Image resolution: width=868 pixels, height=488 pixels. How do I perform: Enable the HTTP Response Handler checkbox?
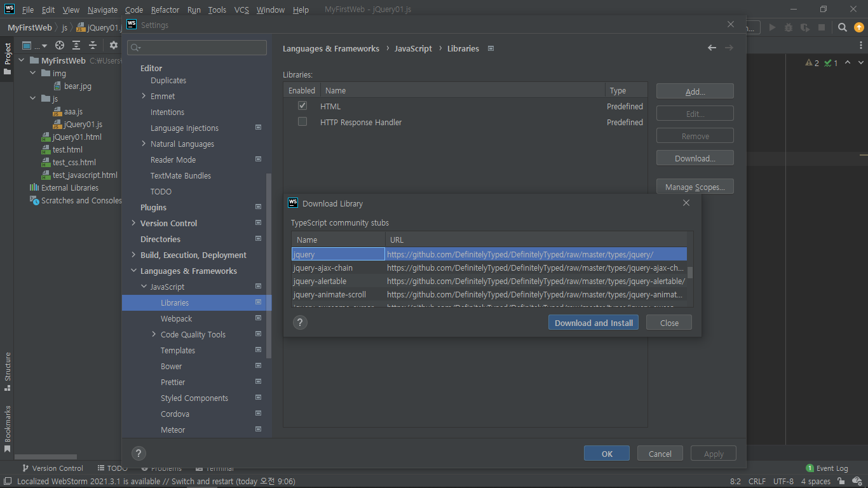tap(302, 122)
